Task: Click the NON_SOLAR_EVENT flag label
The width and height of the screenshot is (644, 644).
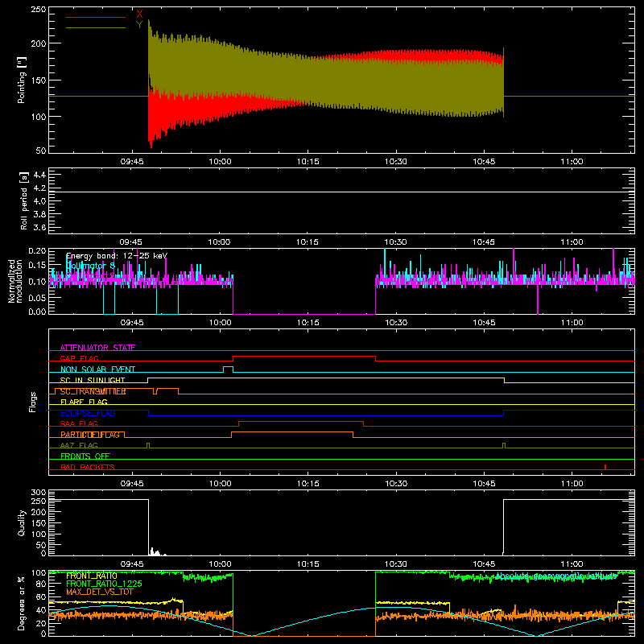Action: click(97, 369)
